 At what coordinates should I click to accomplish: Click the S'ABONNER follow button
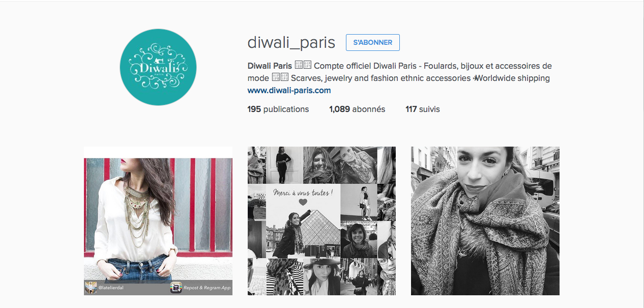pos(373,43)
